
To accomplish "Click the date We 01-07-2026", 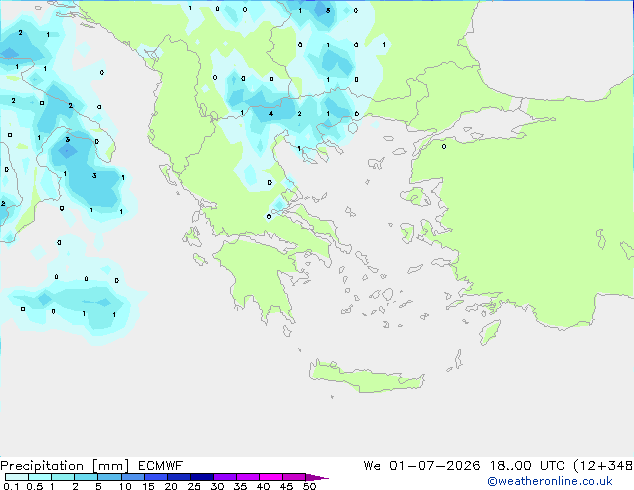I will 422,466.
